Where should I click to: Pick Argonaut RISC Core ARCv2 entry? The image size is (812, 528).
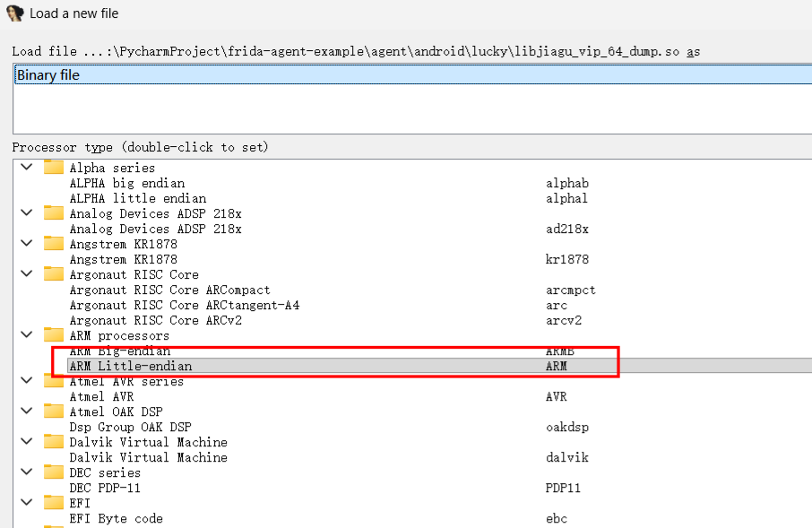pyautogui.click(x=155, y=320)
